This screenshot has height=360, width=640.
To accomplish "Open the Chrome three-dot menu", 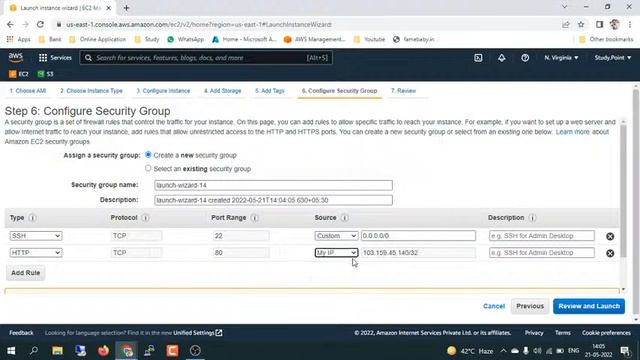I will click(630, 24).
